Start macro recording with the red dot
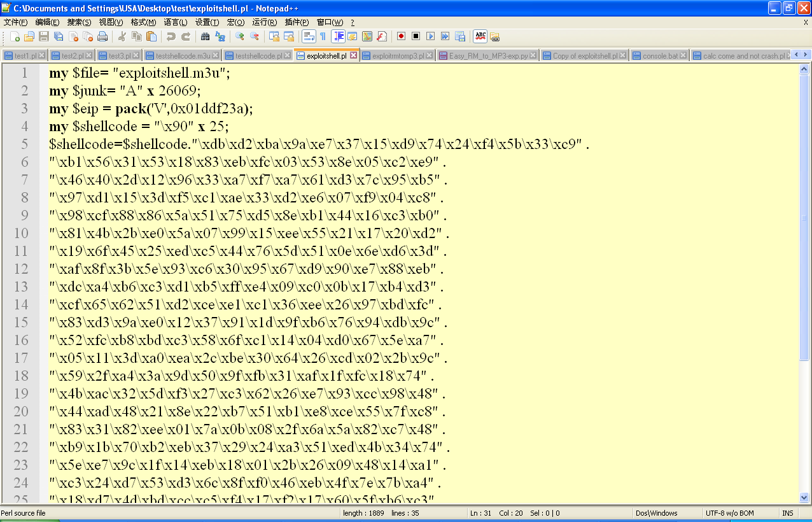This screenshot has height=522, width=812. pos(401,36)
